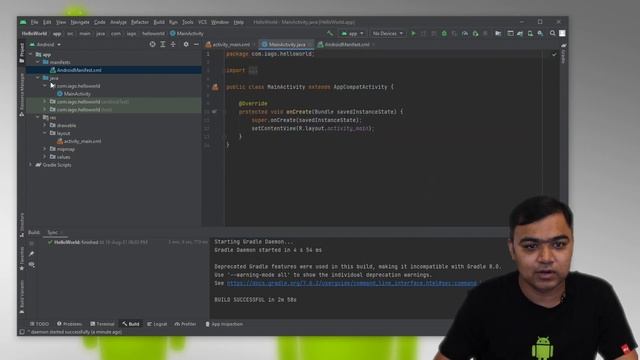Switch to AndroidManifest.xml editor tab

(x=347, y=44)
